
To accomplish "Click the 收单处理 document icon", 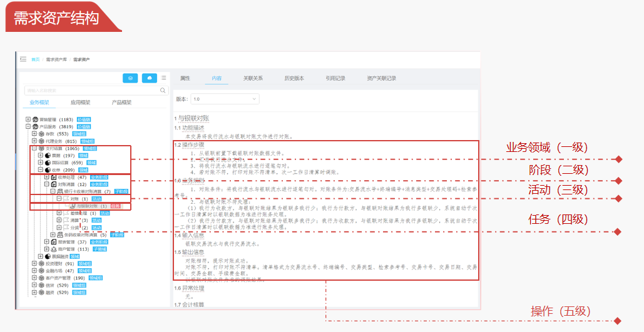I will click(53, 178).
